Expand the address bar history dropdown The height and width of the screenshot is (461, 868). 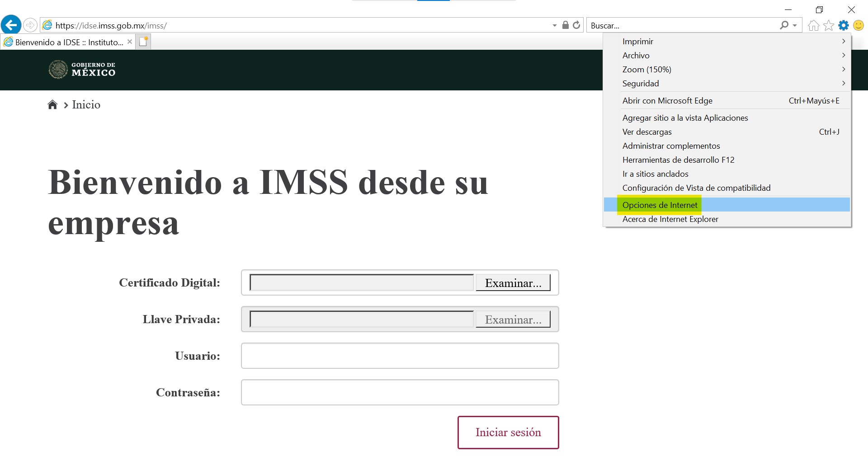(555, 25)
